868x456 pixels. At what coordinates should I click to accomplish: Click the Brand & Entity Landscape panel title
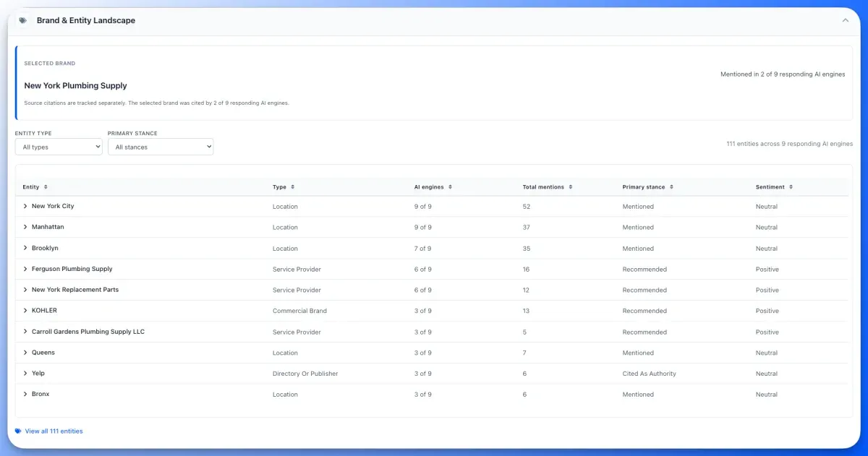coord(86,20)
